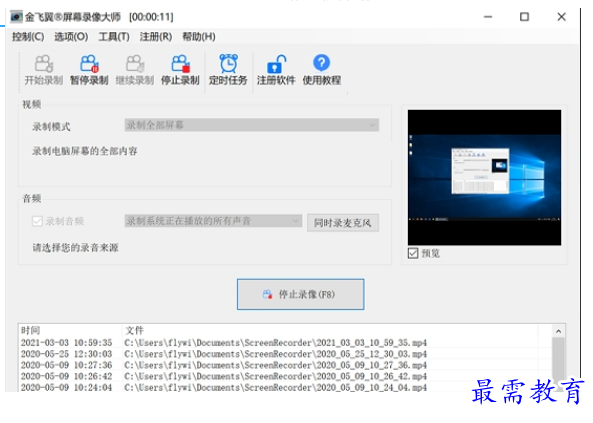
Task: Select the 2020_05_25_12_30_03.mp4 file path
Action: [275, 354]
